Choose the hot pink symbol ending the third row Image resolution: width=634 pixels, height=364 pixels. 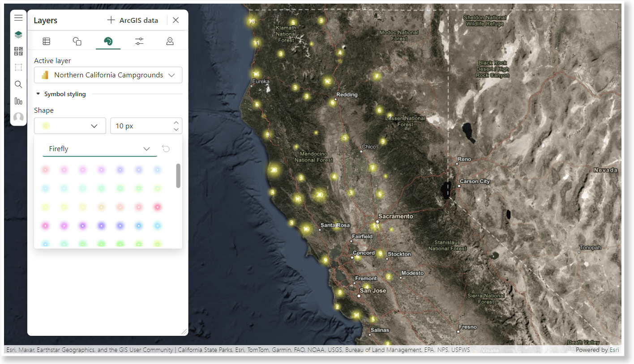[x=157, y=207]
